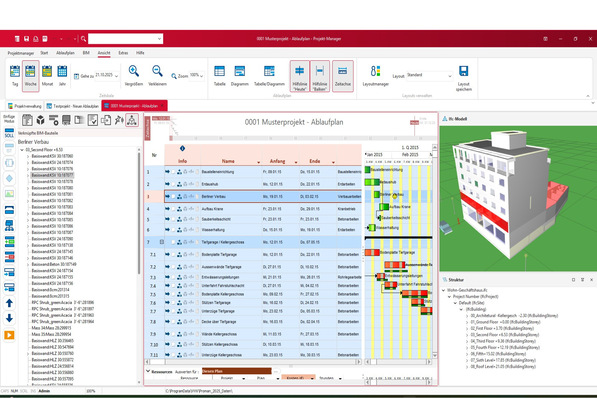This screenshot has height=398, width=597.
Task: Expand 01_Ground Floor building storey
Action: (x=467, y=322)
